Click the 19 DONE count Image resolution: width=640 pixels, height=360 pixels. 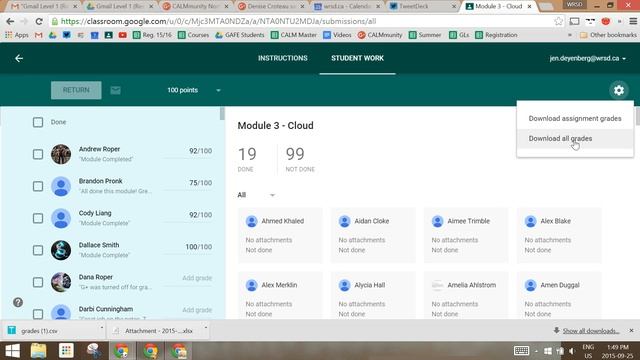point(247,159)
